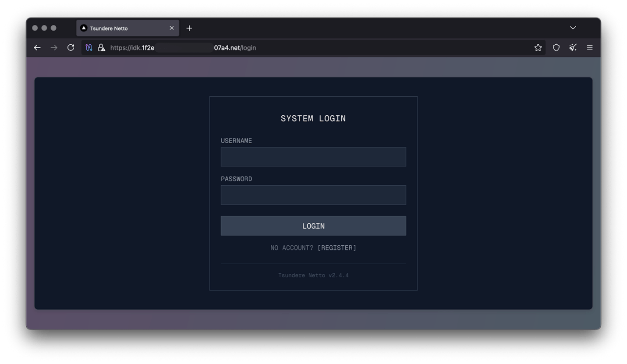Bookmark this page using the star icon

[538, 47]
